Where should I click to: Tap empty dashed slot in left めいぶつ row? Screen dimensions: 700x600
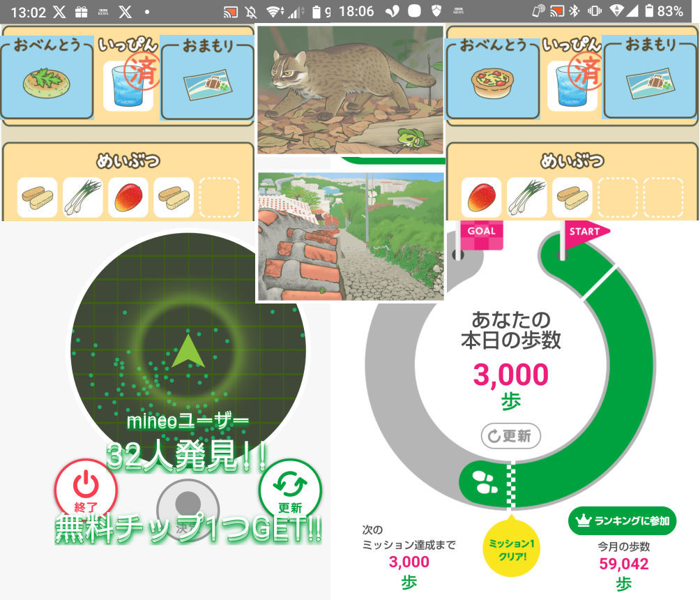219,197
